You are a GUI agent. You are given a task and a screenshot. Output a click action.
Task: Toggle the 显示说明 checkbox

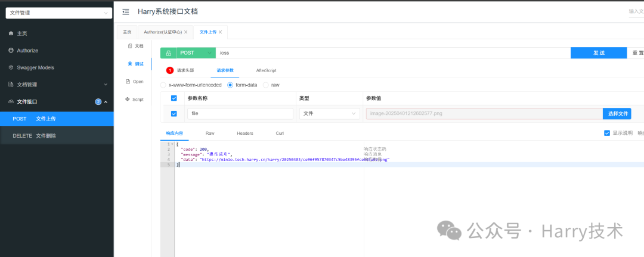click(x=607, y=133)
